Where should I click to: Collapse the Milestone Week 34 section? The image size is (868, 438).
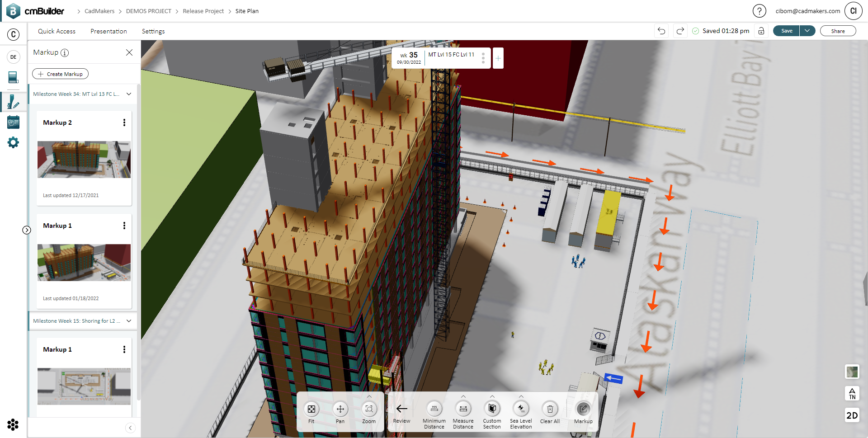point(129,94)
